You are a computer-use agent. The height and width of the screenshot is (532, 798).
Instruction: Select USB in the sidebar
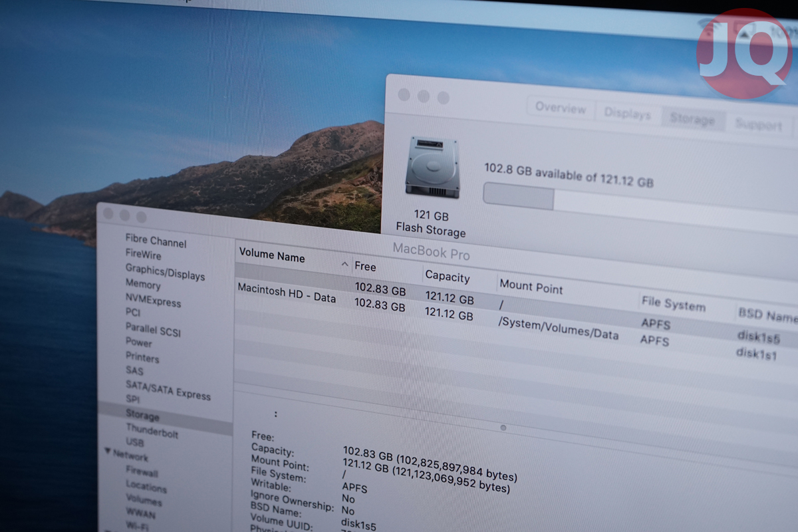tap(134, 442)
